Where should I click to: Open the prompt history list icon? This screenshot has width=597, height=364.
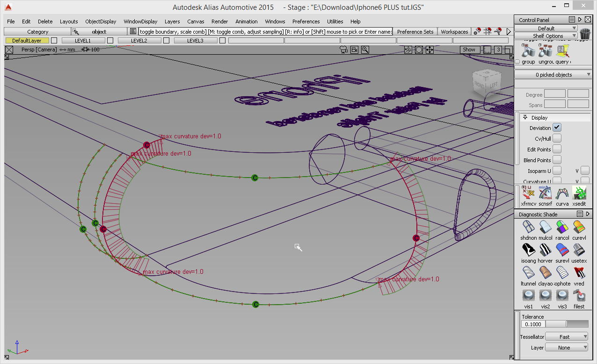(x=133, y=31)
